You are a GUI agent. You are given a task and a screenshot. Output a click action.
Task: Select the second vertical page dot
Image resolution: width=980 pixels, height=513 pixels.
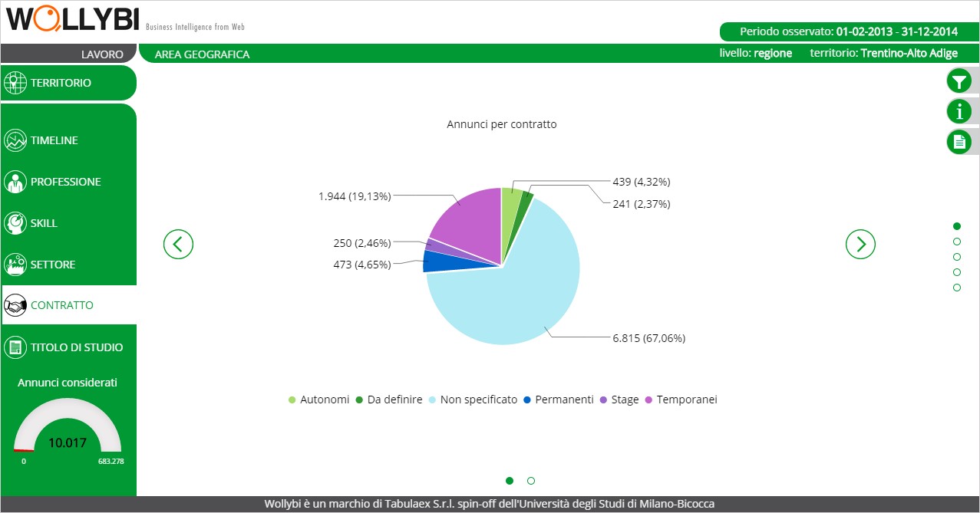[x=957, y=242]
